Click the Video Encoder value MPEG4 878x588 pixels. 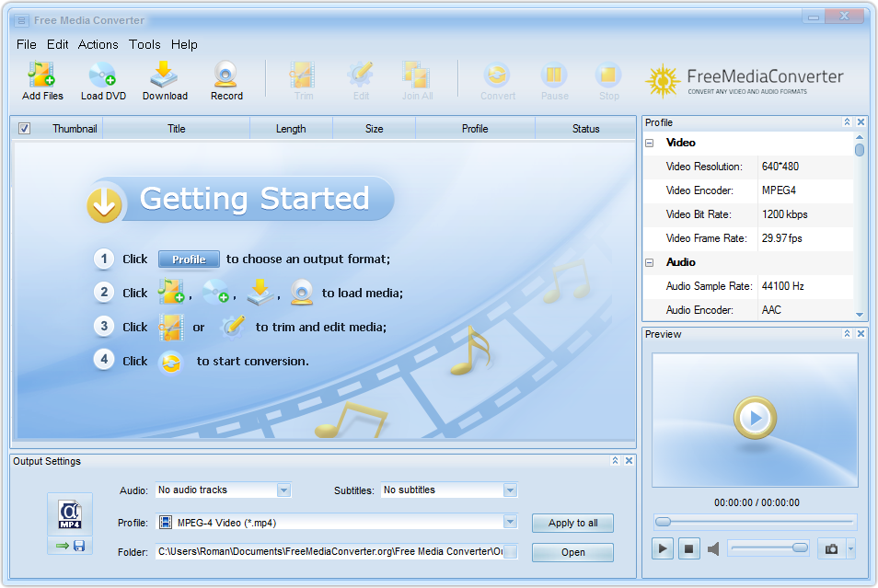pos(779,190)
